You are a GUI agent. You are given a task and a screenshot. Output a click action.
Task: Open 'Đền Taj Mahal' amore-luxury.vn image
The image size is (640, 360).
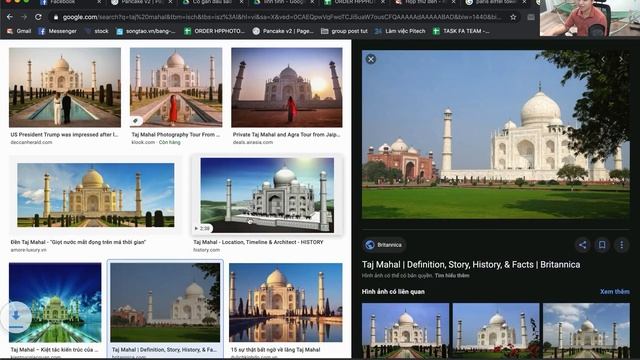pyautogui.click(x=96, y=195)
